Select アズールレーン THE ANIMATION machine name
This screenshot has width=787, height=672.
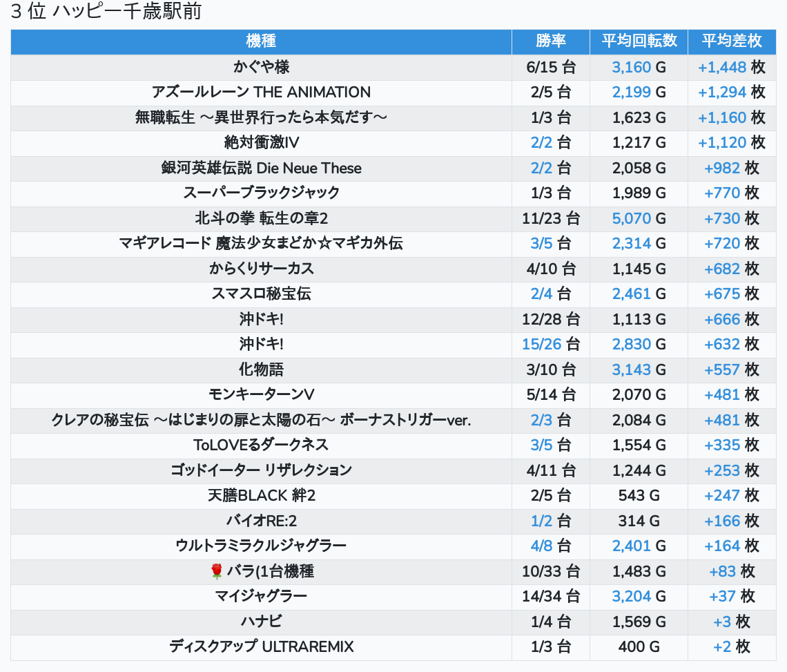pos(261,93)
